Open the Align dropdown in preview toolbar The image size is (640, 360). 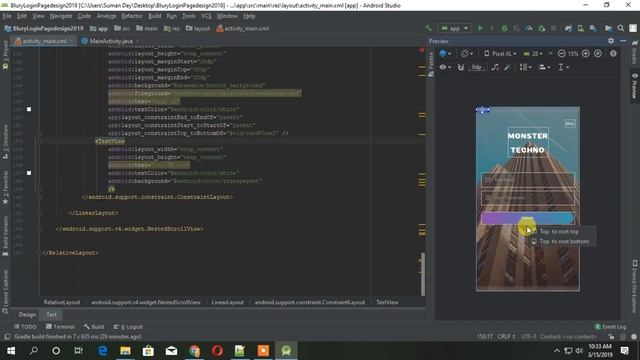pos(545,67)
